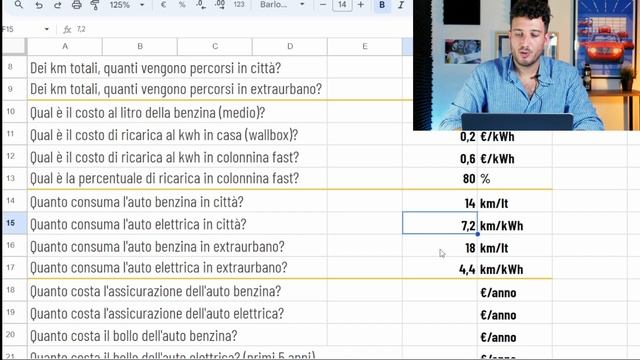Click '€/anno' unit in row 18

(498, 293)
